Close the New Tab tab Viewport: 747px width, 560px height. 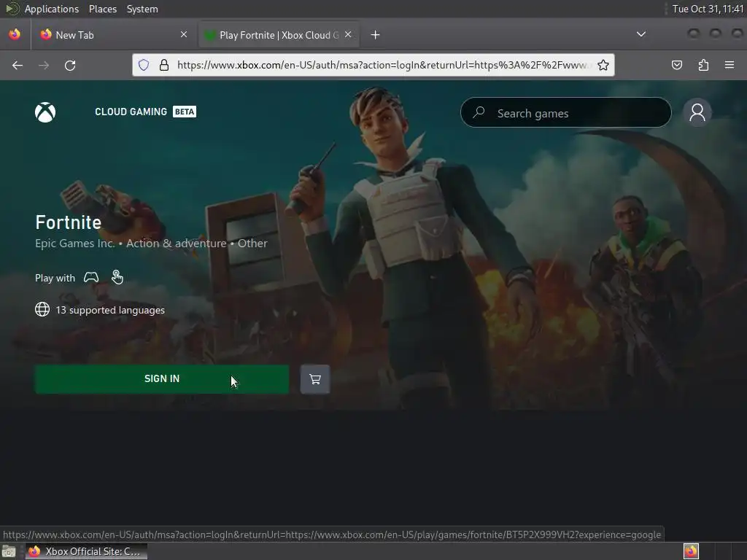point(184,34)
